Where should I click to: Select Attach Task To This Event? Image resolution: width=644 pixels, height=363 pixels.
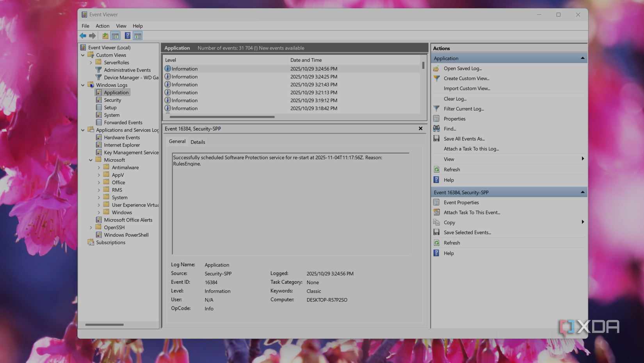coord(472,212)
